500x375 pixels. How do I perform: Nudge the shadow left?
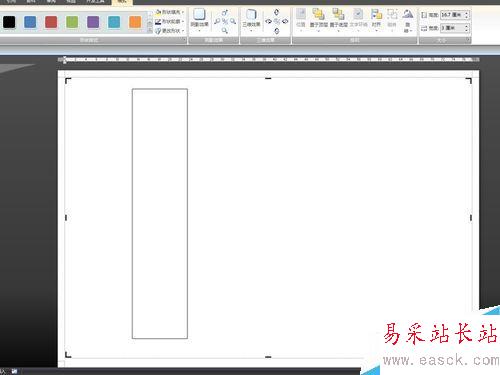point(217,22)
